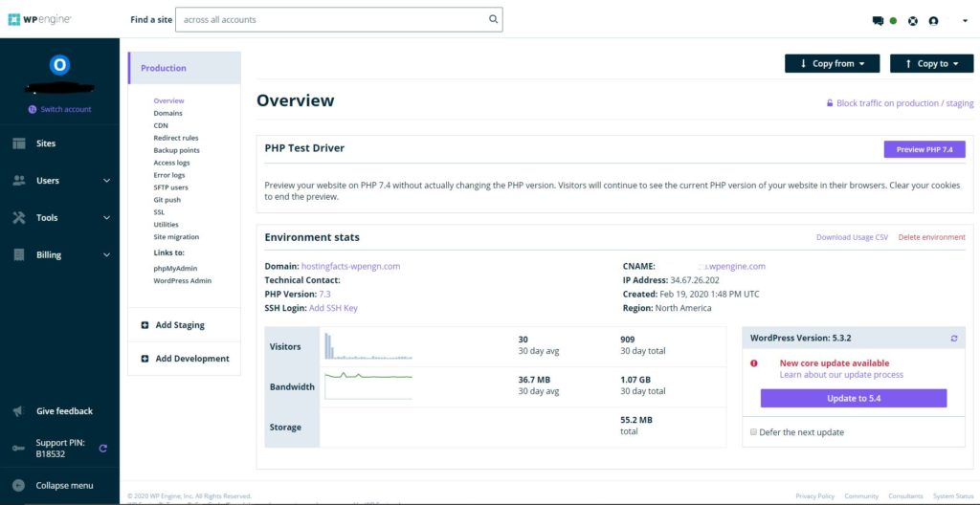Click the WP Engine logo
Screen dimensions: 980x505
click(39, 19)
